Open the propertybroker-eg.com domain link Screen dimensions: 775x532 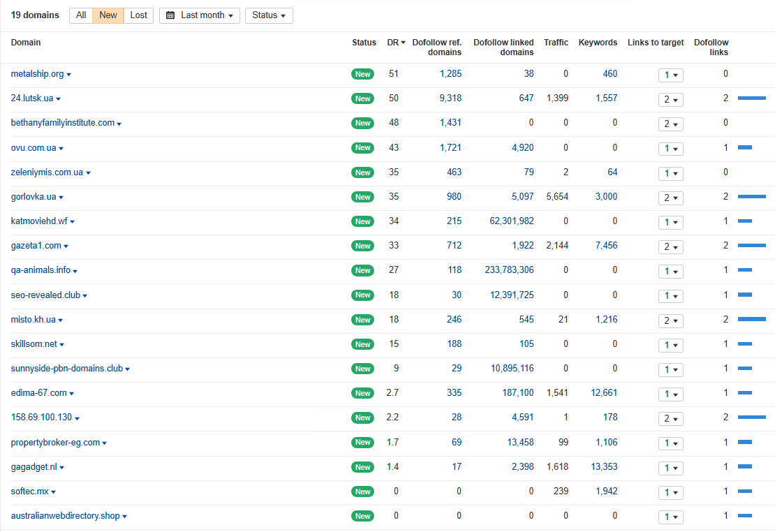point(55,443)
